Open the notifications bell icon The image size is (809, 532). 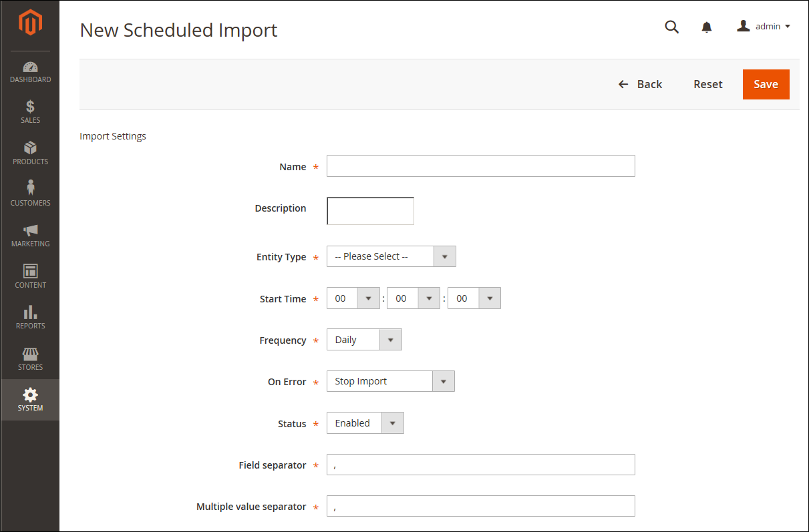pyautogui.click(x=707, y=27)
